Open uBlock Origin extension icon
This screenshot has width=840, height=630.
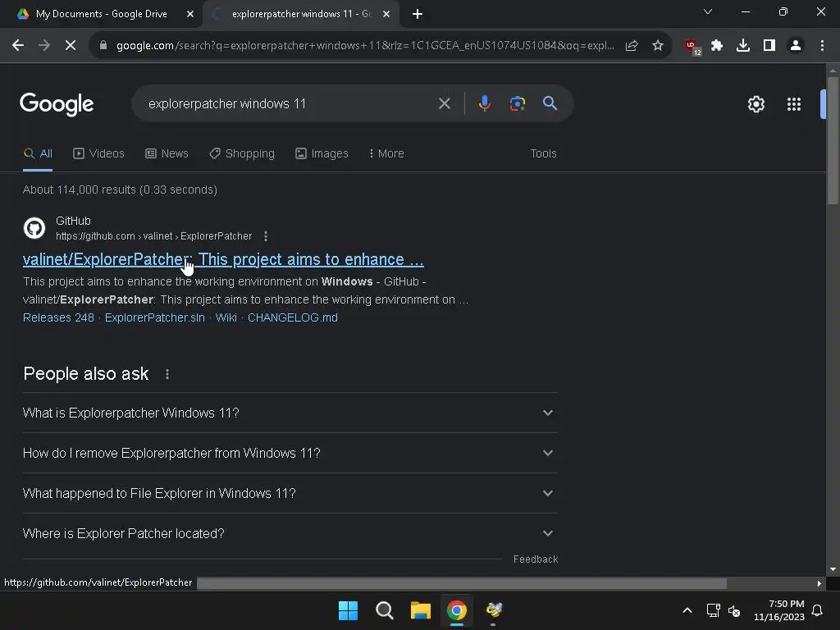tap(692, 47)
